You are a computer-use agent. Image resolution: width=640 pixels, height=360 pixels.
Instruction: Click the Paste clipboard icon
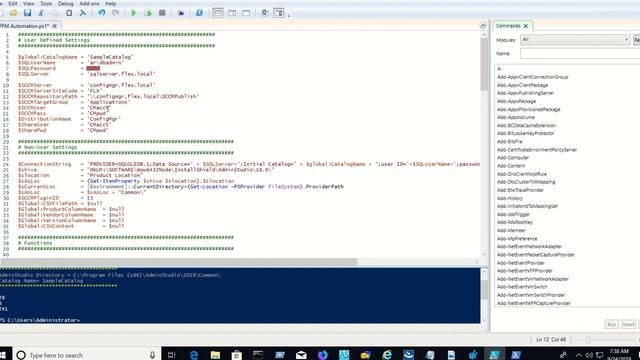pos(69,13)
